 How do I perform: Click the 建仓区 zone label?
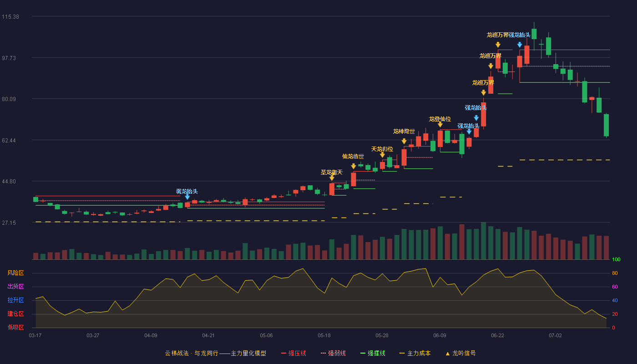click(x=15, y=314)
